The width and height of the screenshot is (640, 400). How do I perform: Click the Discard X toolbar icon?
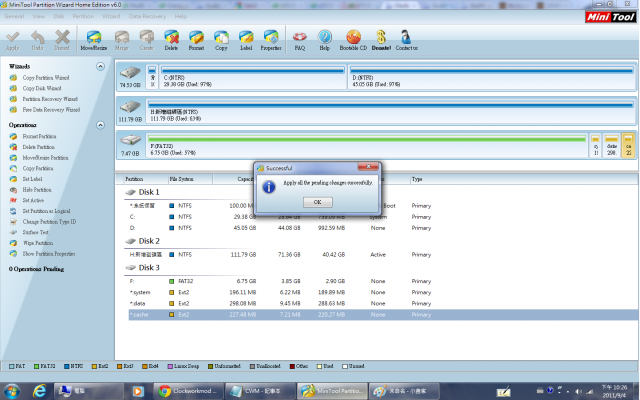click(x=62, y=40)
